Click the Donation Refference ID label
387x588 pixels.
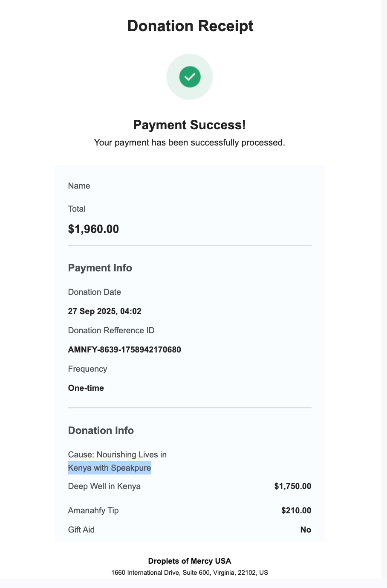point(111,331)
